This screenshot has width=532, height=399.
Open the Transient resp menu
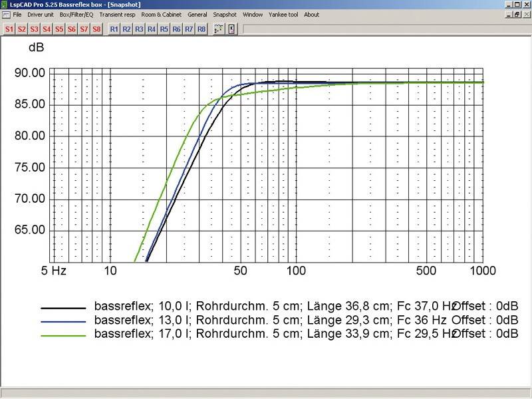click(x=117, y=15)
